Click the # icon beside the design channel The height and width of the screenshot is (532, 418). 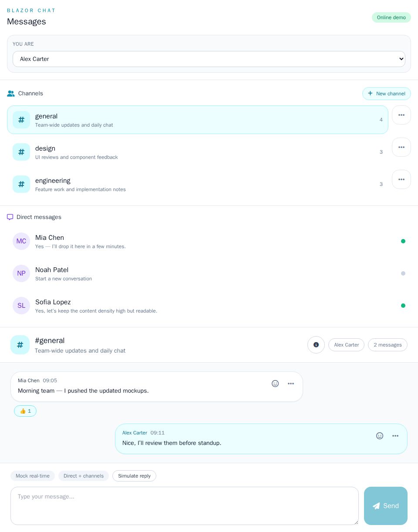pyautogui.click(x=21, y=152)
